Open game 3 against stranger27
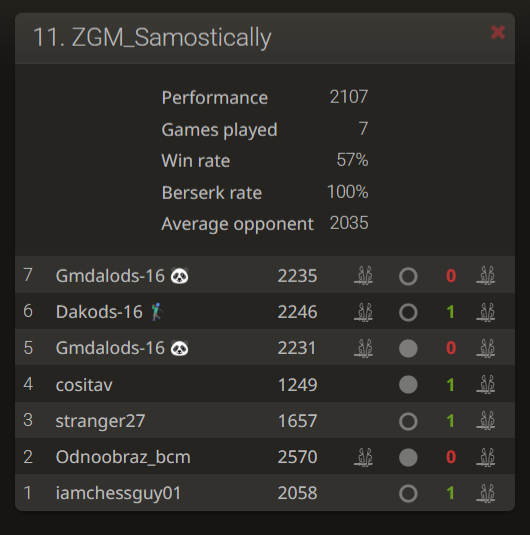This screenshot has width=530, height=535. [265, 420]
